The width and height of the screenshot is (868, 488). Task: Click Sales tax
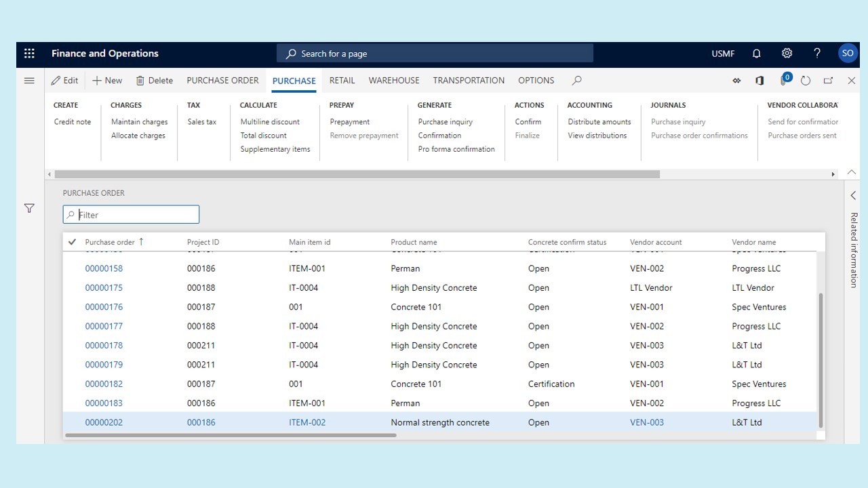click(202, 122)
